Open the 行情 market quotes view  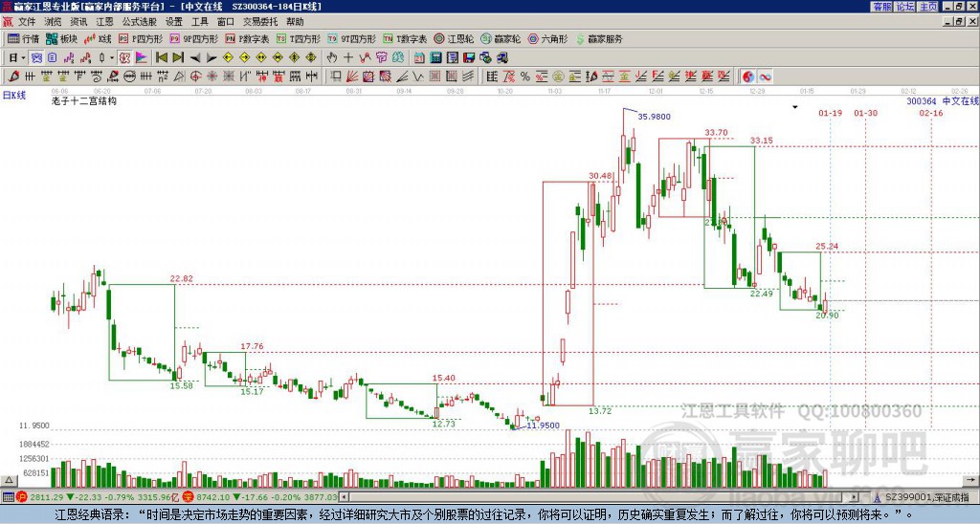[x=23, y=38]
